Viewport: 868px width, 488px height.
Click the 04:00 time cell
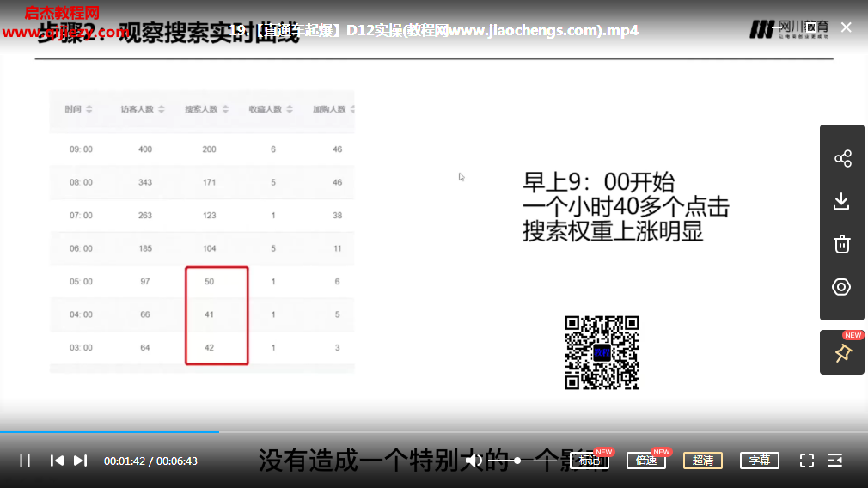[81, 314]
